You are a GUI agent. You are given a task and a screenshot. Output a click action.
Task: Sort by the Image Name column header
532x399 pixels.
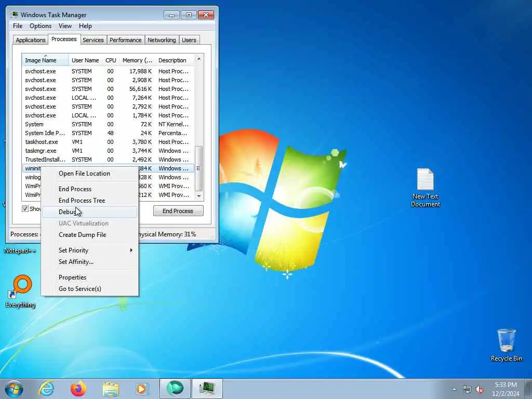46,60
